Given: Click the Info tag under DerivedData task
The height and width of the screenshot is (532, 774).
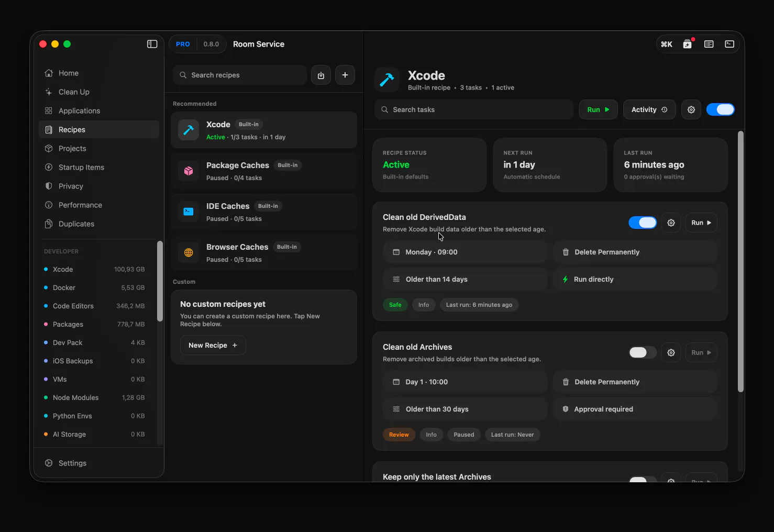Looking at the screenshot, I should point(424,305).
